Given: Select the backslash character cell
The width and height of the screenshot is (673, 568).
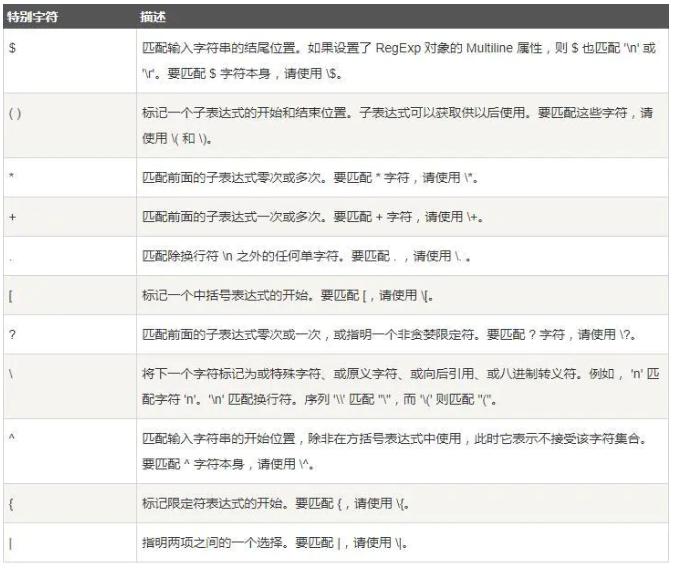Looking at the screenshot, I should 10,374.
